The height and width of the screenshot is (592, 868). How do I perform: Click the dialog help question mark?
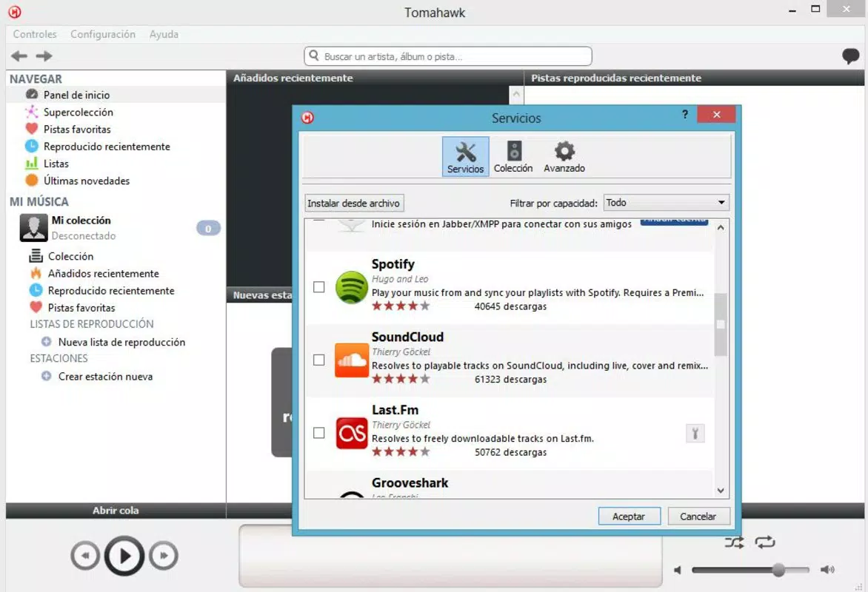(x=685, y=115)
